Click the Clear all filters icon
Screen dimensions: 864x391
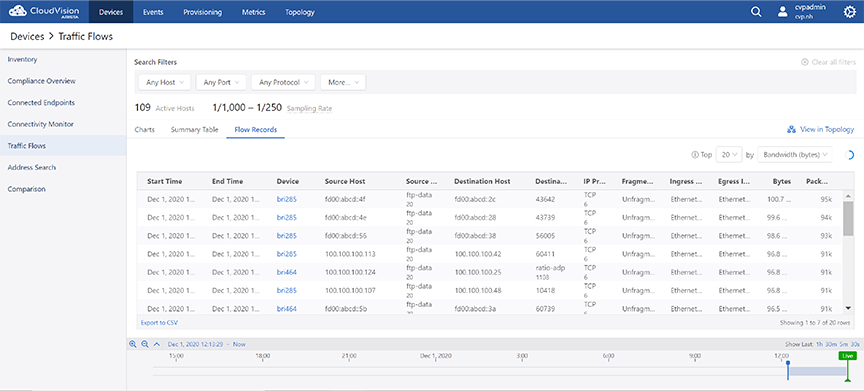tap(804, 62)
